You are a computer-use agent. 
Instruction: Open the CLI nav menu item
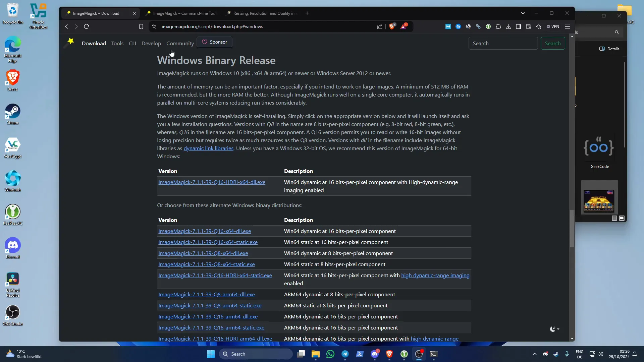pos(132,44)
